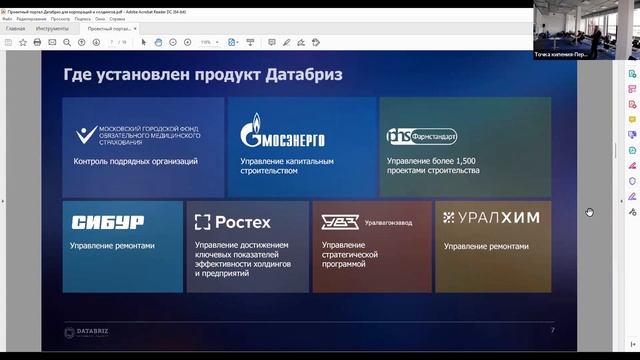The image size is (640, 360).
Task: Click the Фармстандарт logo on slide
Action: 422,136
